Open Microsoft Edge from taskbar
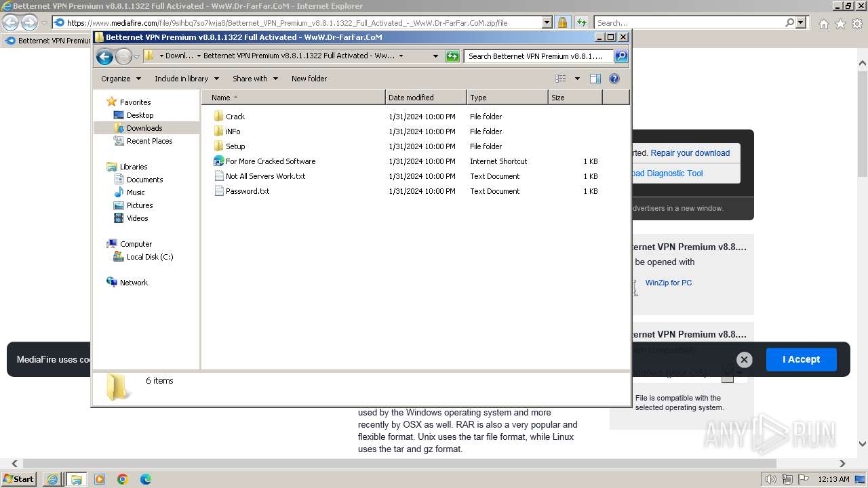The height and width of the screenshot is (488, 868). (146, 479)
